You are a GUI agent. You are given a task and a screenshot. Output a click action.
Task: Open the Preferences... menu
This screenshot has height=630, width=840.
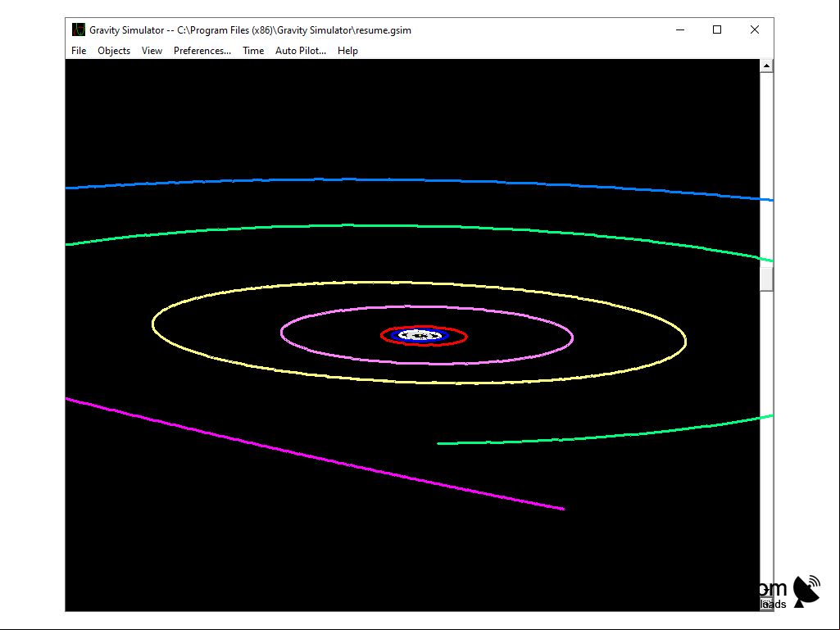pos(202,51)
